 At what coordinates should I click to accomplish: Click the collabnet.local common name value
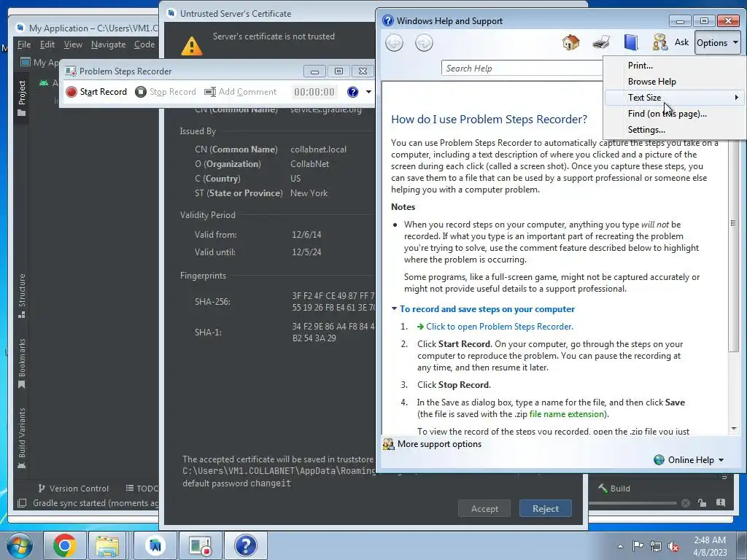coord(318,149)
